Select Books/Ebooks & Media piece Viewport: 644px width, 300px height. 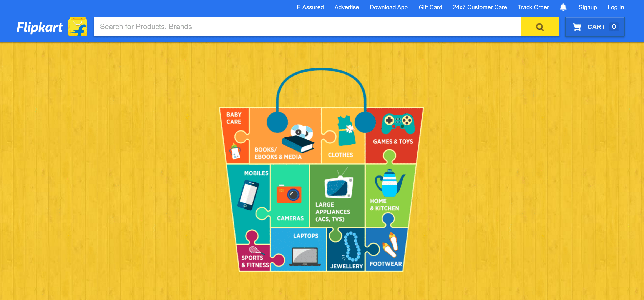pos(285,136)
